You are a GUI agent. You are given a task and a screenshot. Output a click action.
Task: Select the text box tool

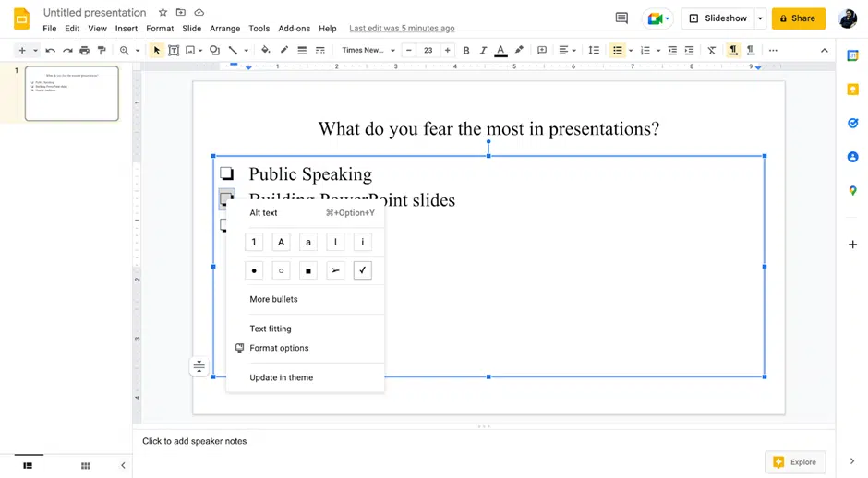pyautogui.click(x=174, y=51)
